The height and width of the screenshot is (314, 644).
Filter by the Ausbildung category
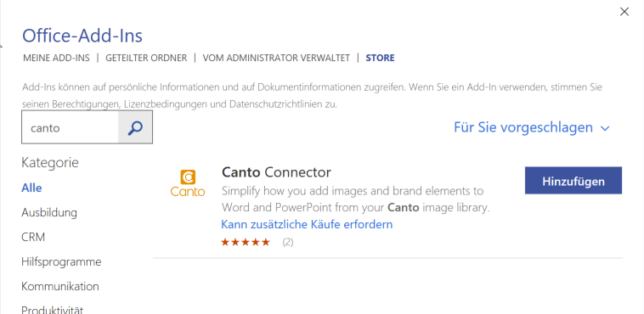(x=49, y=213)
